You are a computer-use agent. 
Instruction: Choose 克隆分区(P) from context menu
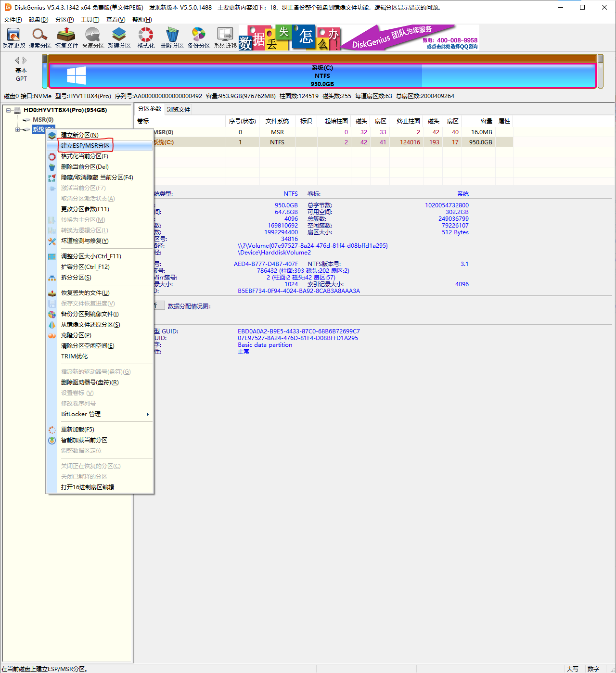100,335
